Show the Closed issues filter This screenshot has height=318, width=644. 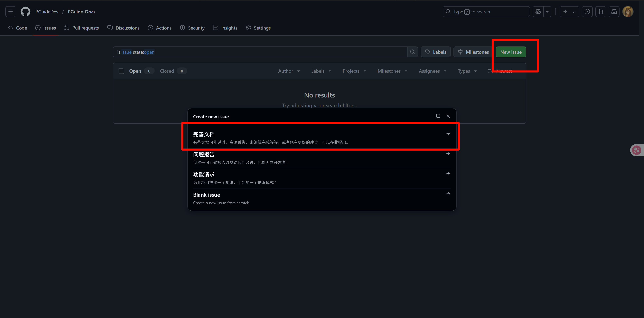click(x=167, y=71)
